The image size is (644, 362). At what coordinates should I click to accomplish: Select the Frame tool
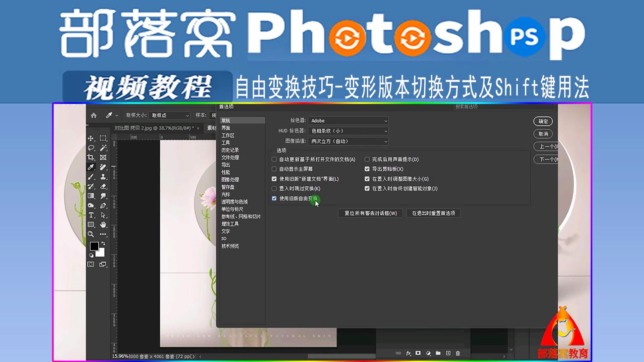[x=103, y=157]
